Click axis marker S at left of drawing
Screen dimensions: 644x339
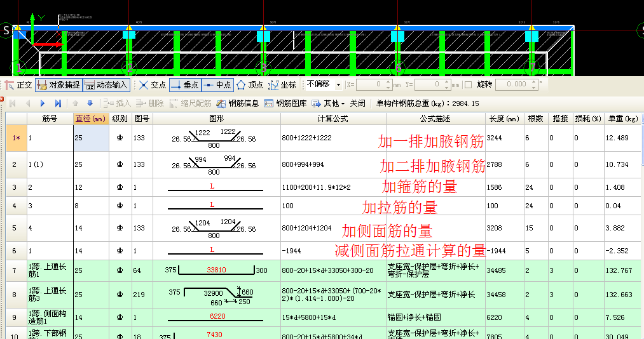pyautogui.click(x=6, y=30)
